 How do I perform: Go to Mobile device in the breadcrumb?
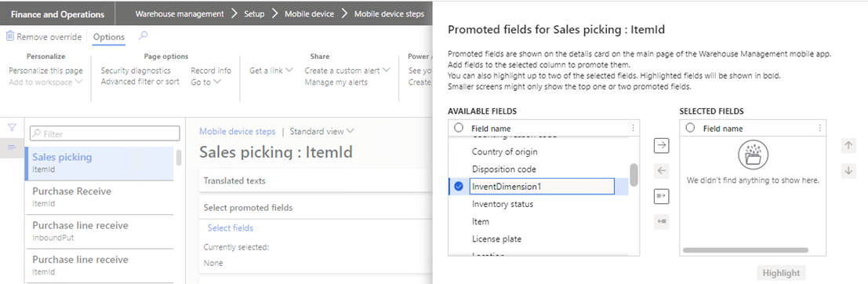coord(310,14)
